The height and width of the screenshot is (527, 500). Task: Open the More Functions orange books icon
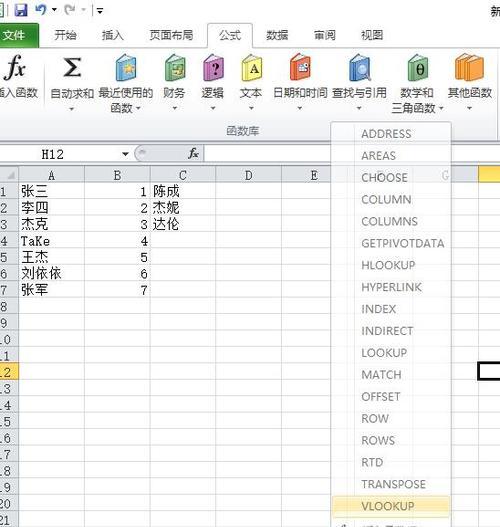[469, 69]
